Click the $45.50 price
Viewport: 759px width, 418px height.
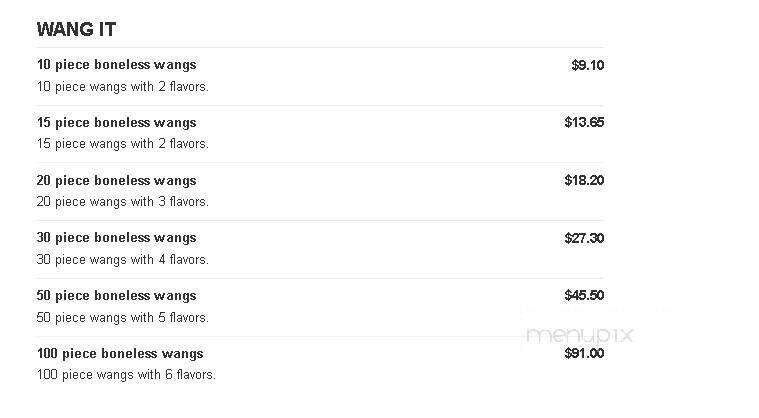pos(584,296)
